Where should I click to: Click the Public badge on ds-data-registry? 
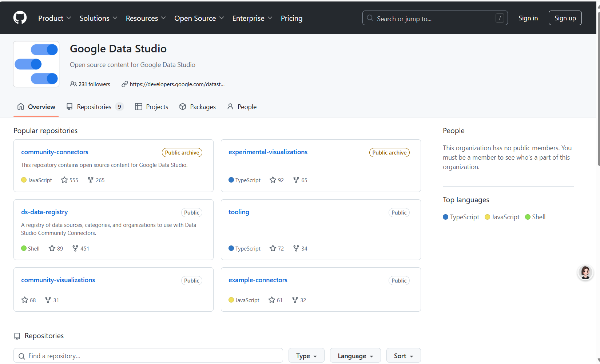tap(191, 213)
